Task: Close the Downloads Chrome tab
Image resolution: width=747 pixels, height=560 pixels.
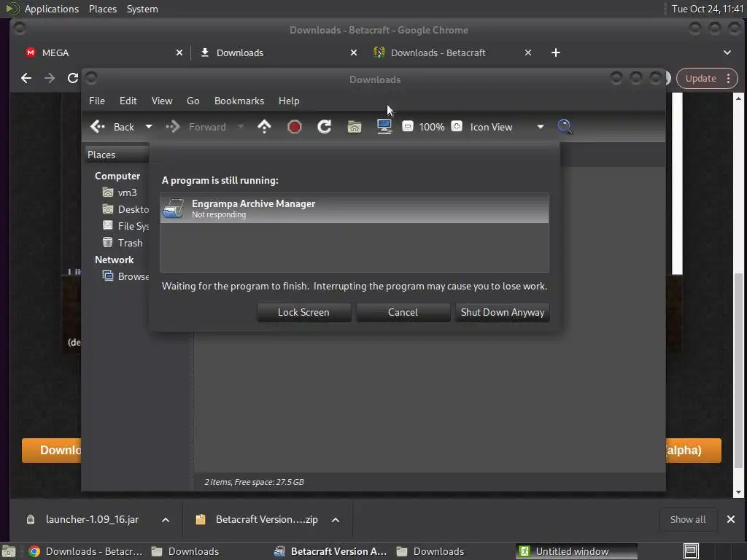Action: click(354, 52)
